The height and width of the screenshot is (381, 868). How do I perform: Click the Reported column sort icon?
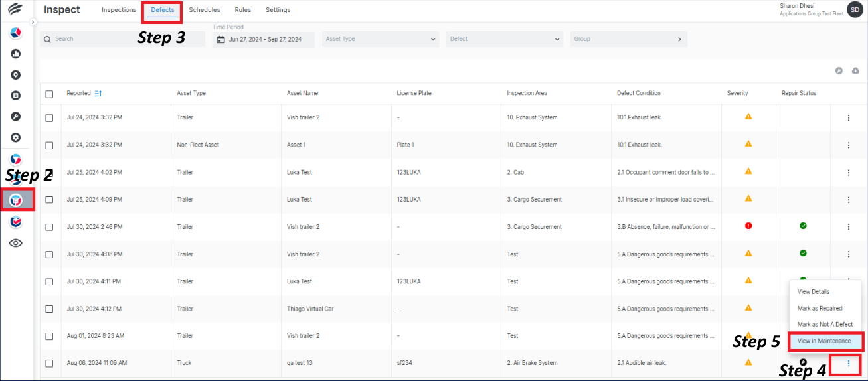coord(98,93)
